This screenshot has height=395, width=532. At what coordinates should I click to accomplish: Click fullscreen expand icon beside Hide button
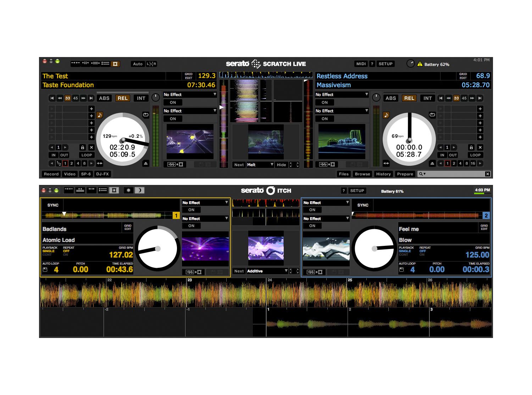pos(294,165)
